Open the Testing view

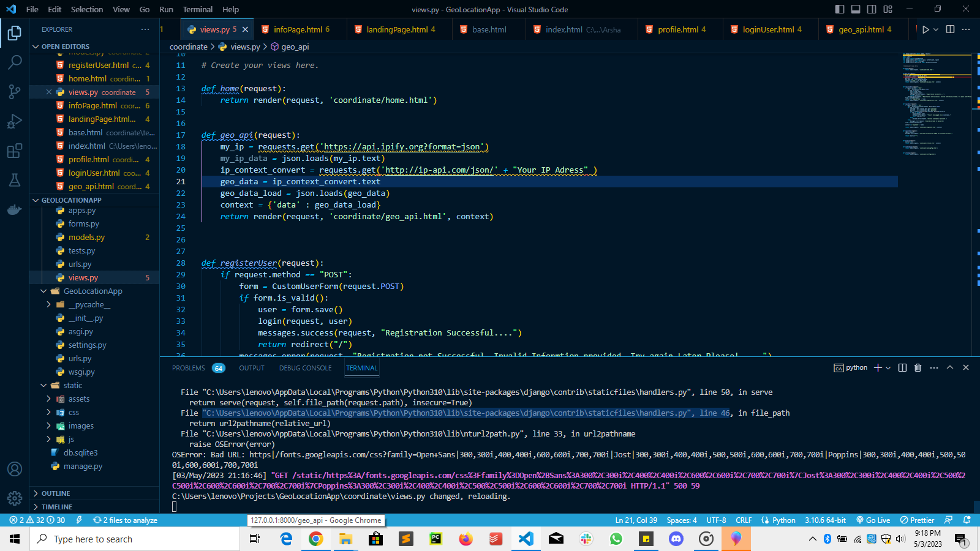point(15,179)
